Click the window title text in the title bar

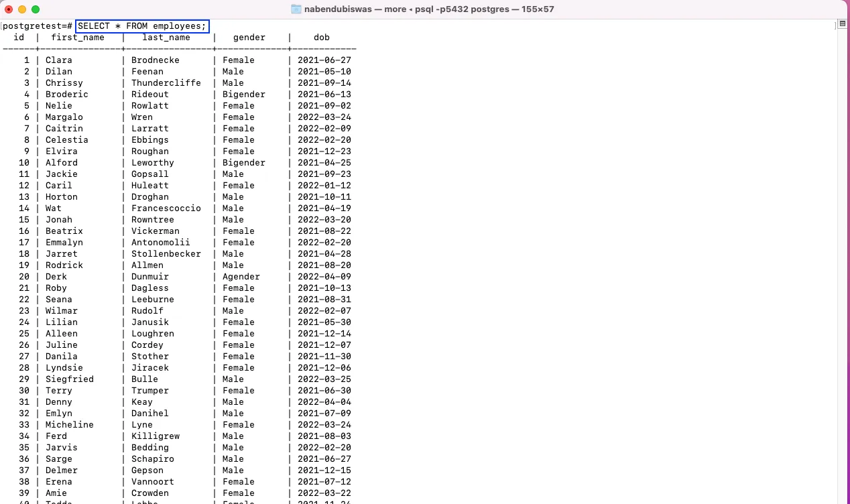pos(429,9)
